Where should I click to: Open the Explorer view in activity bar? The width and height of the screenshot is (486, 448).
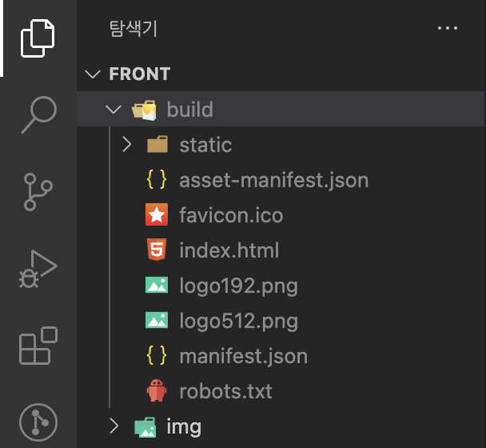pos(38,38)
